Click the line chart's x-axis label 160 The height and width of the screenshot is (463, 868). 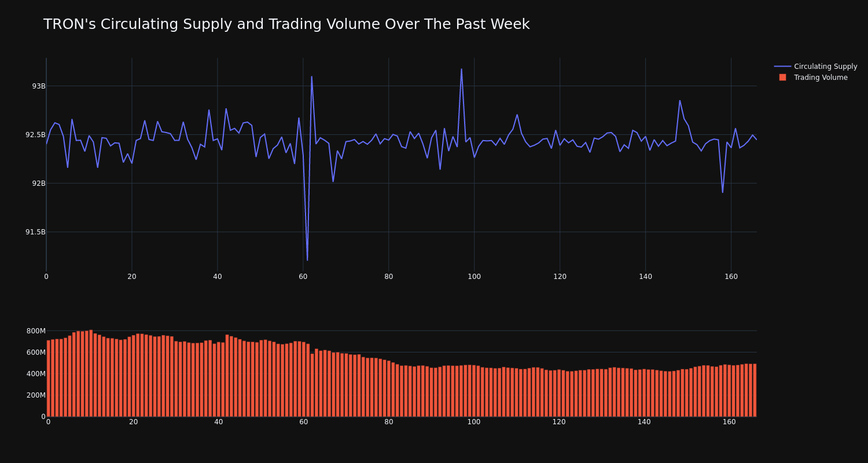(731, 277)
